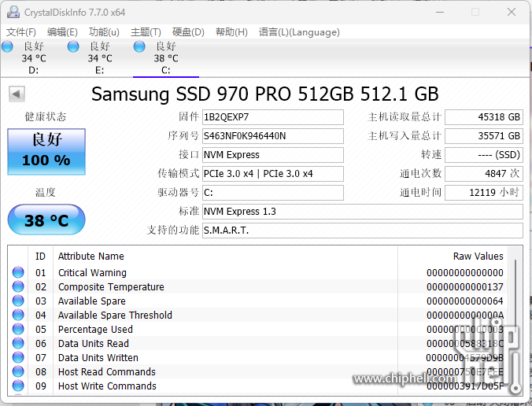Viewport: 532px width, 406px height.
Task: Click the previous disk arrow button
Action: (17, 94)
